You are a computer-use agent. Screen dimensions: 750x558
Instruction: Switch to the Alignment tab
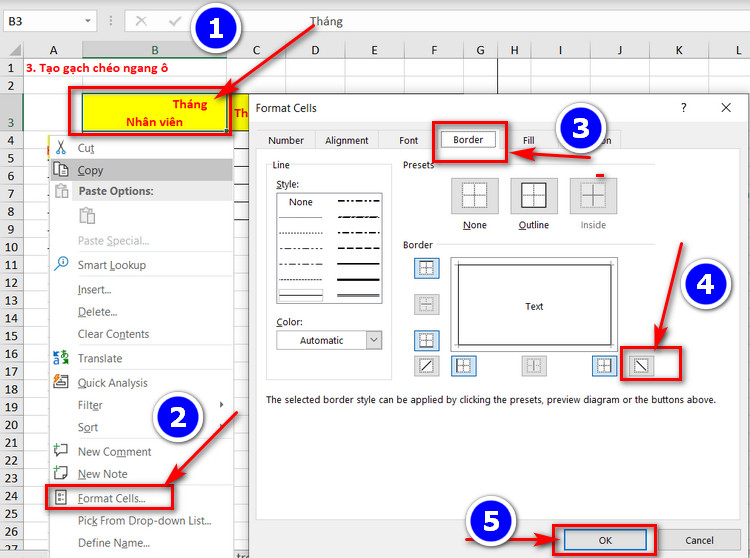346,140
